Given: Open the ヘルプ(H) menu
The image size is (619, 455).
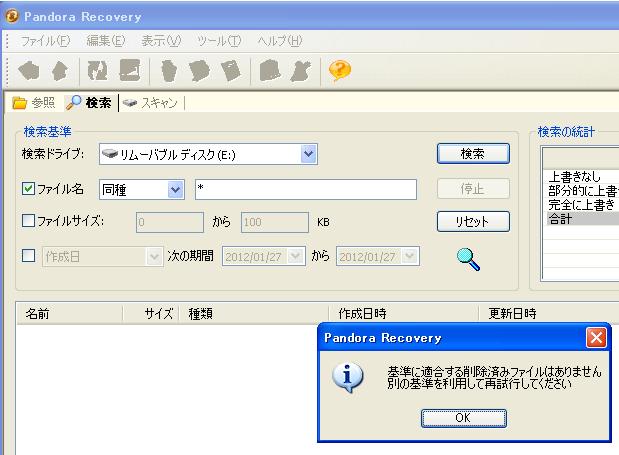Looking at the screenshot, I should coord(280,41).
